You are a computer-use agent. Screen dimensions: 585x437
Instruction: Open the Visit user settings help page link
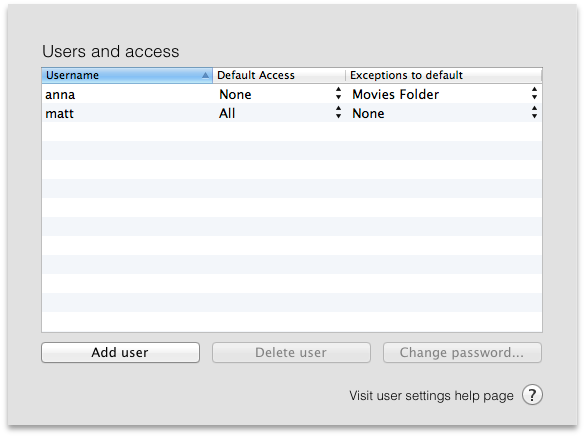pos(431,396)
